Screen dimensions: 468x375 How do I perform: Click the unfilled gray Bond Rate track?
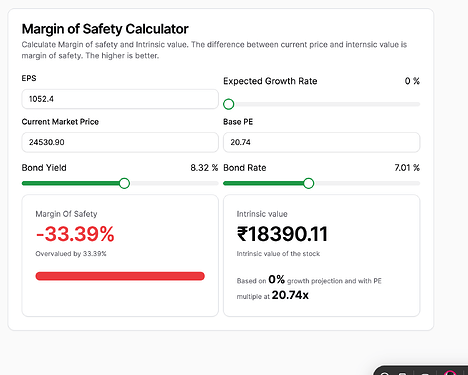click(x=367, y=183)
